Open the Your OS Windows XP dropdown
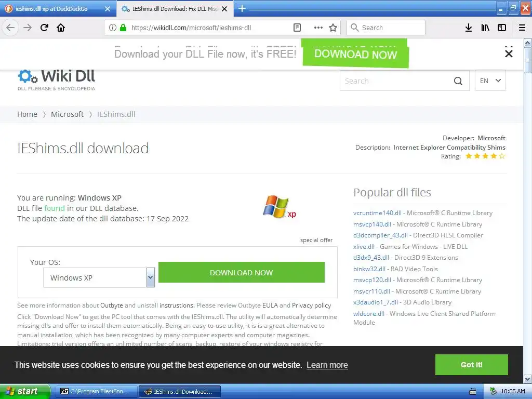Screen dimensions: 532x399 coord(99,277)
